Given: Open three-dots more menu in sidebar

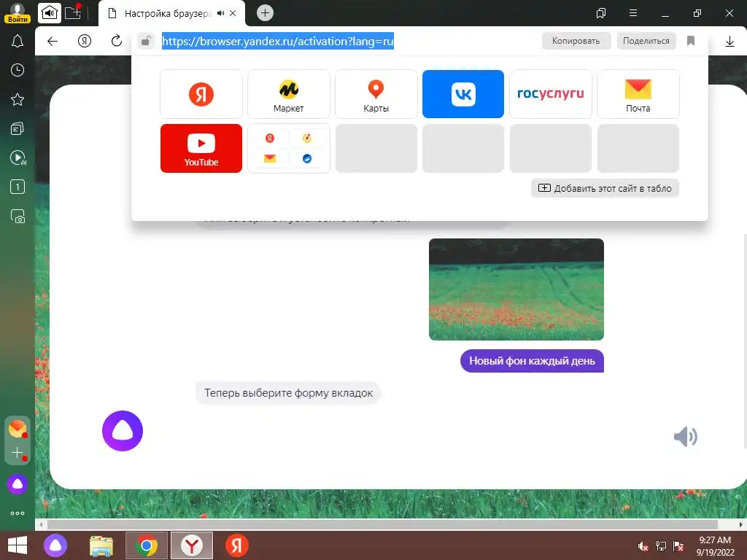Looking at the screenshot, I should 18,513.
